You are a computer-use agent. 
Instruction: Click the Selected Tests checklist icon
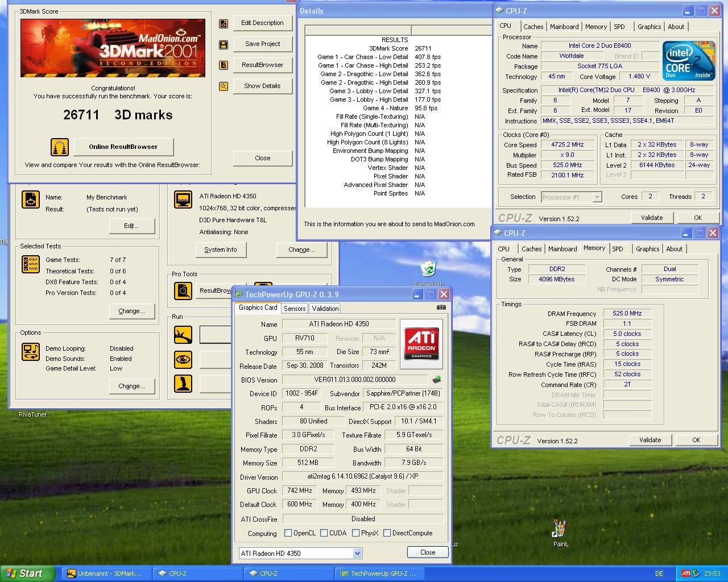click(x=31, y=264)
